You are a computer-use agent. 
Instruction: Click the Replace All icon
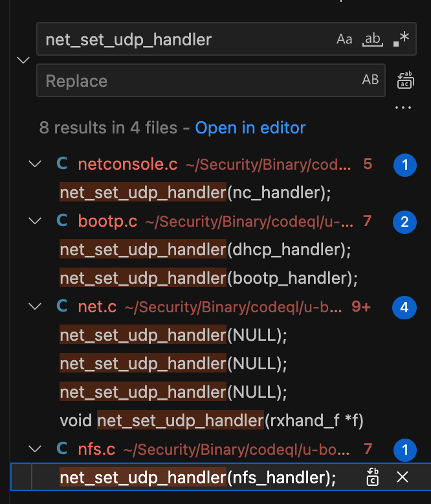(x=405, y=80)
